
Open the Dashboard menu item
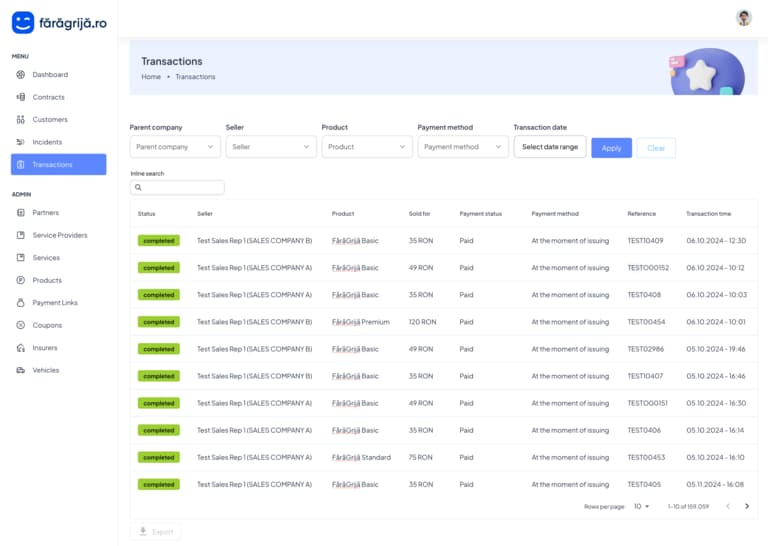coord(50,74)
